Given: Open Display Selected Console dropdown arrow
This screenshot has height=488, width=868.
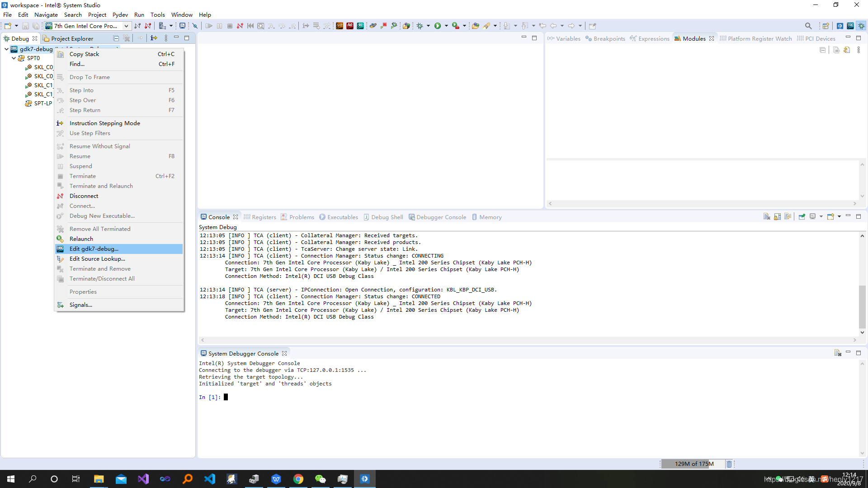Looking at the screenshot, I should [x=821, y=217].
